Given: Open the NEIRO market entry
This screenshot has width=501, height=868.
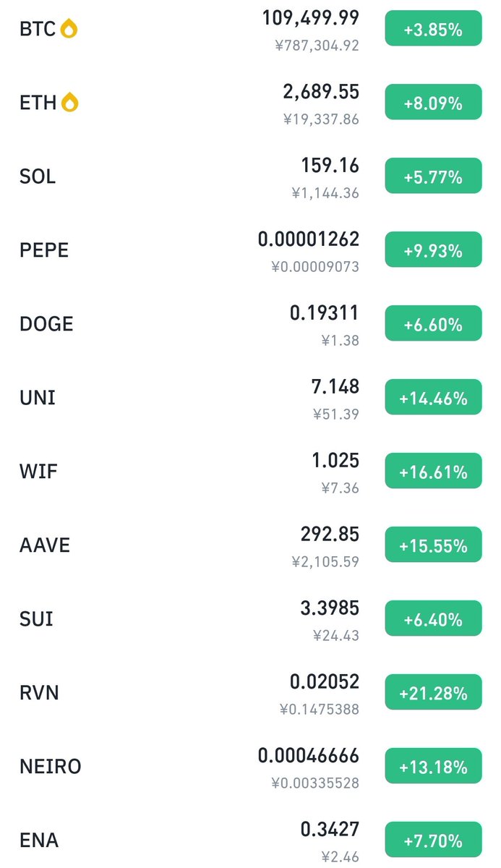Looking at the screenshot, I should 250,767.
